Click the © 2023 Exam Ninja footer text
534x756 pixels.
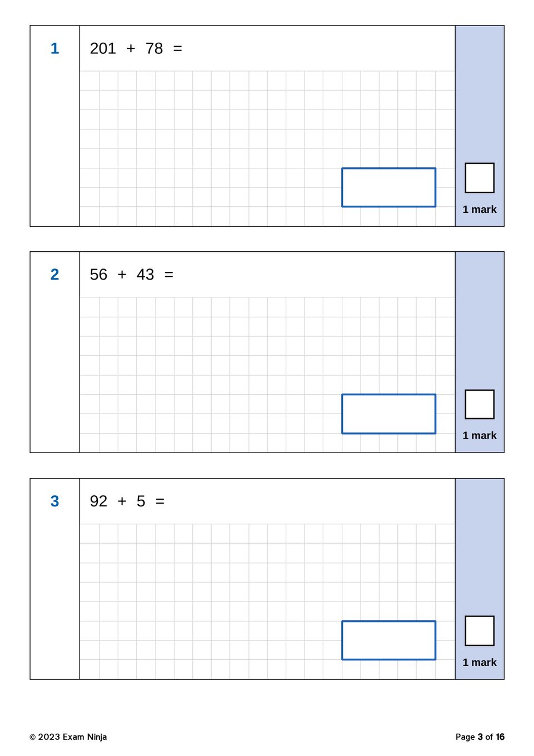pyautogui.click(x=68, y=737)
